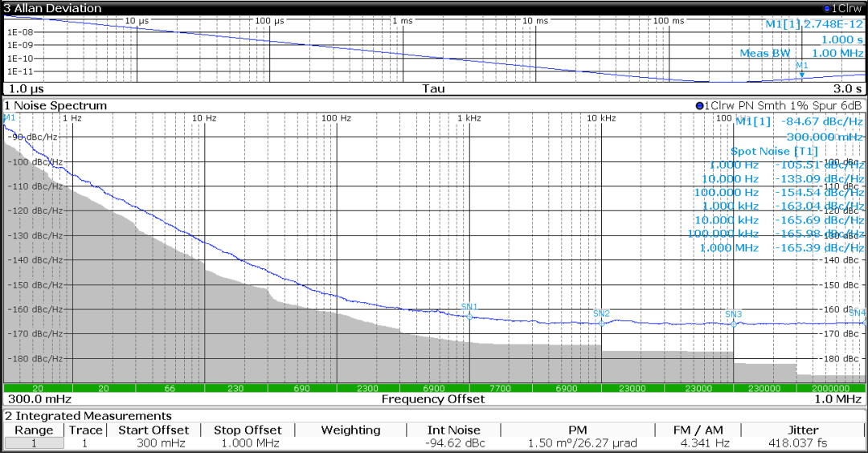Open the 1.0 MHz stop frequency field

pyautogui.click(x=838, y=399)
